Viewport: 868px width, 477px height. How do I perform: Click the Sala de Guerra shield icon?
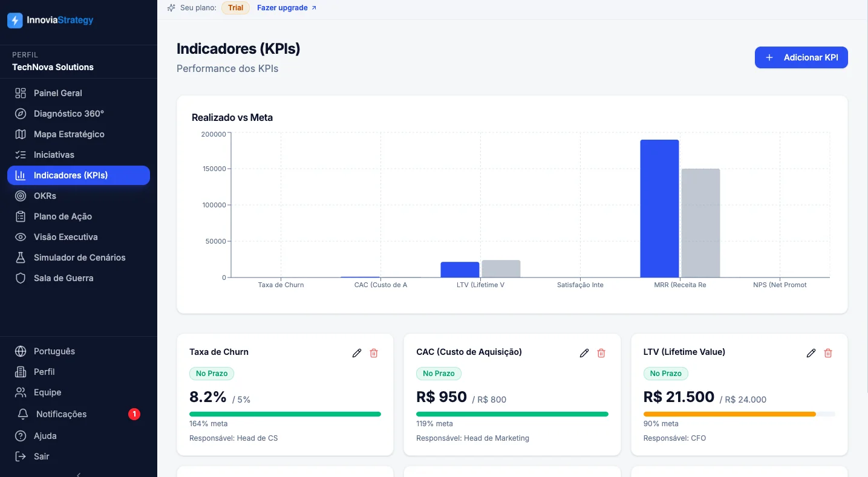[21, 278]
